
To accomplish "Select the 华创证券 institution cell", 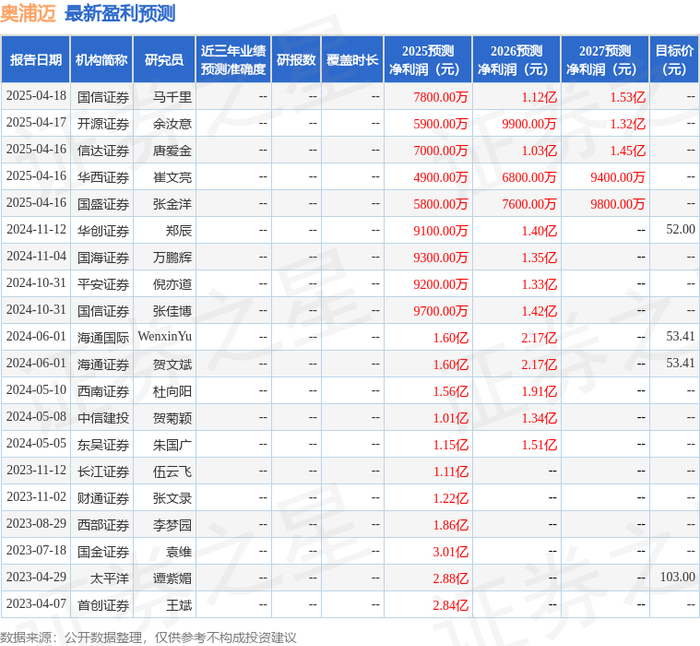I will (103, 231).
